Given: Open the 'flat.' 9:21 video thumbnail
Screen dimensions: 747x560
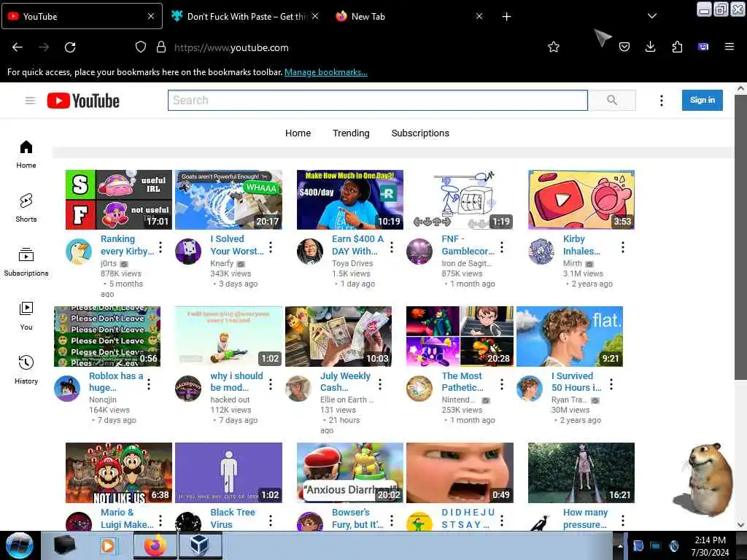Looking at the screenshot, I should coord(570,336).
